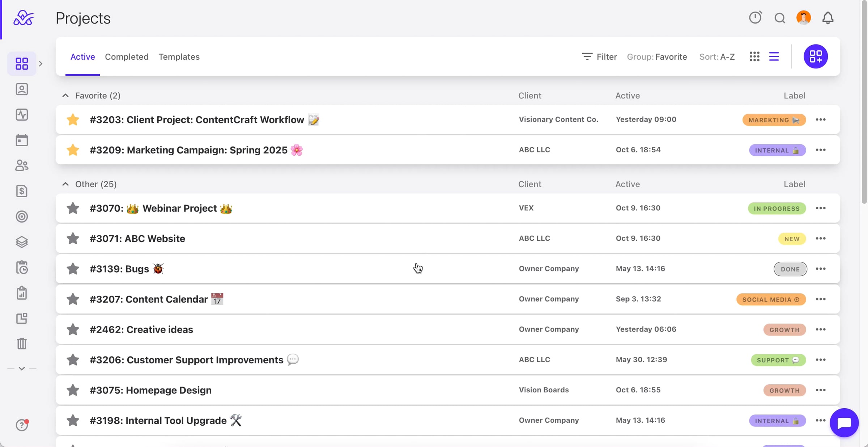Open the Layers stack icon in sidebar
The image size is (868, 447).
click(x=22, y=242)
